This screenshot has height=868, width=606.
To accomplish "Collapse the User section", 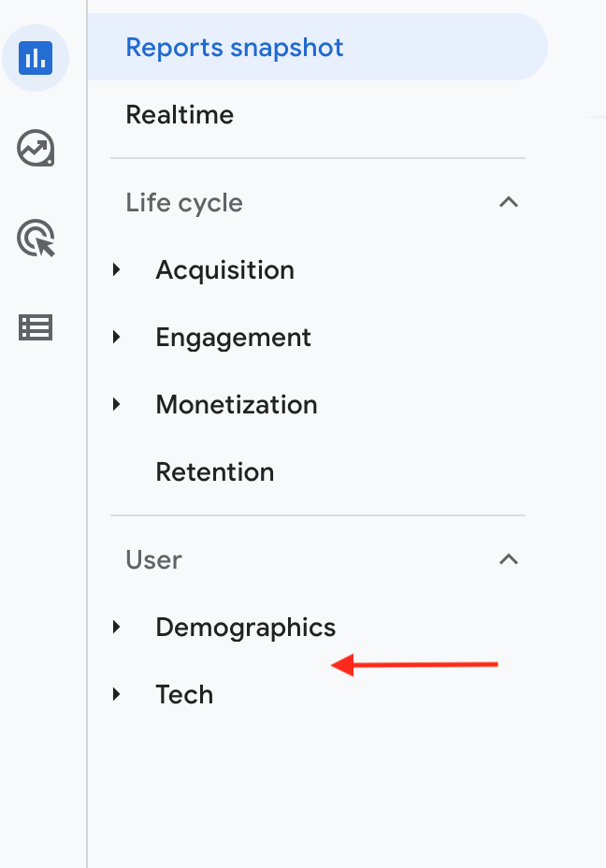I will click(x=508, y=559).
